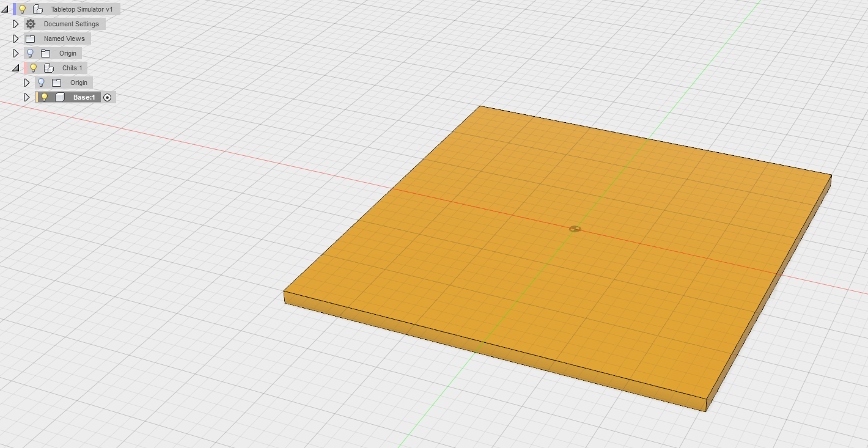Hide Base:1 with its light bulb
This screenshot has width=868, height=448.
tap(44, 97)
